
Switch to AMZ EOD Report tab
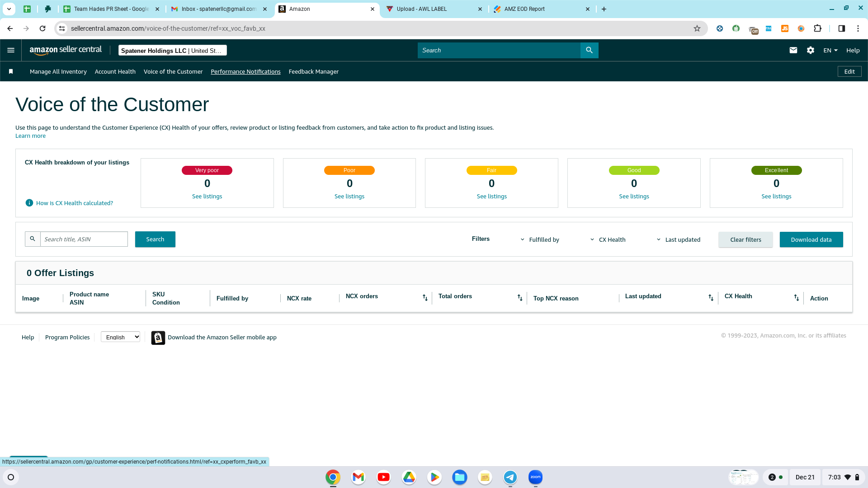542,9
